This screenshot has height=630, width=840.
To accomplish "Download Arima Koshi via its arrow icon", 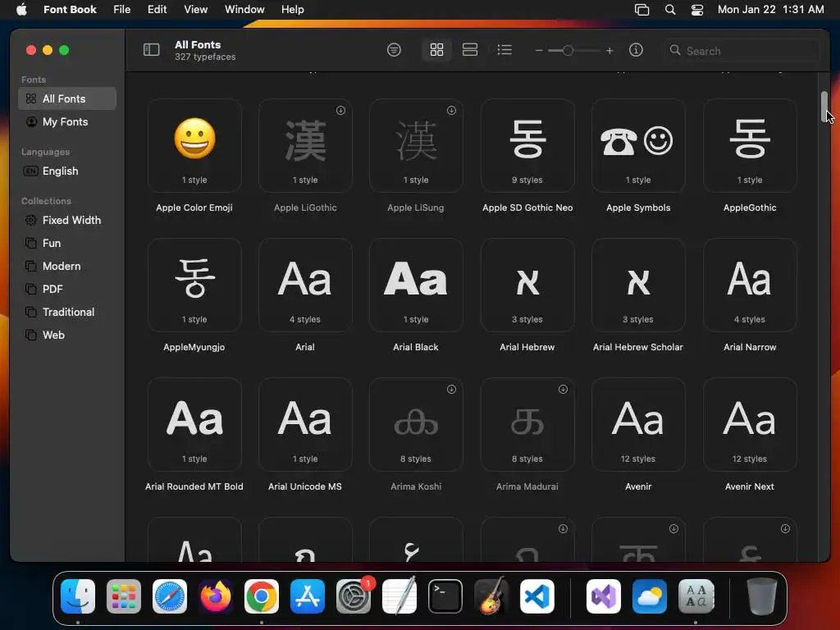I will (452, 390).
